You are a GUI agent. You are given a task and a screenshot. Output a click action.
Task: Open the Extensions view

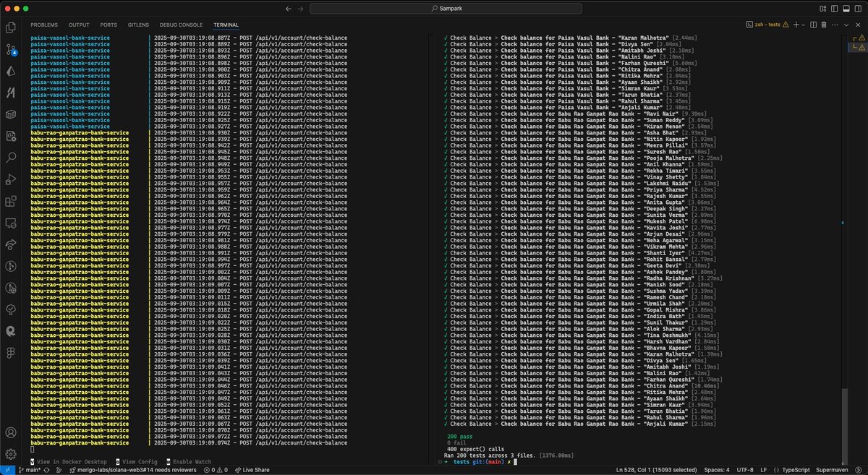11,201
